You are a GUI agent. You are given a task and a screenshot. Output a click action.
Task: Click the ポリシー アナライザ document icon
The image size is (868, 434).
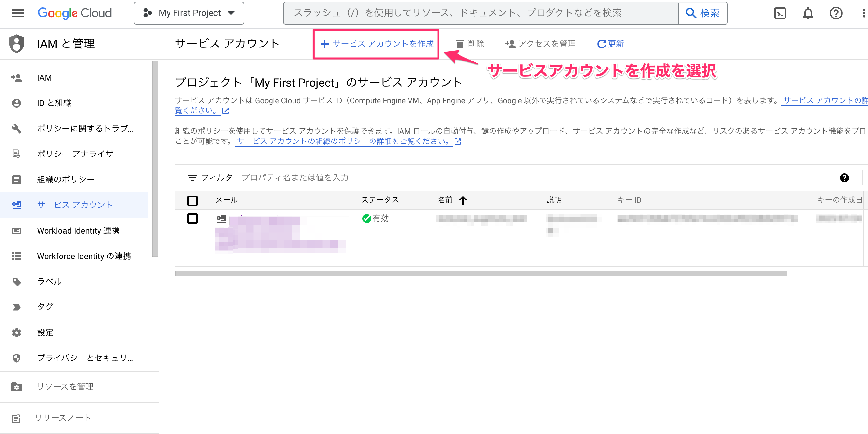[x=17, y=154]
